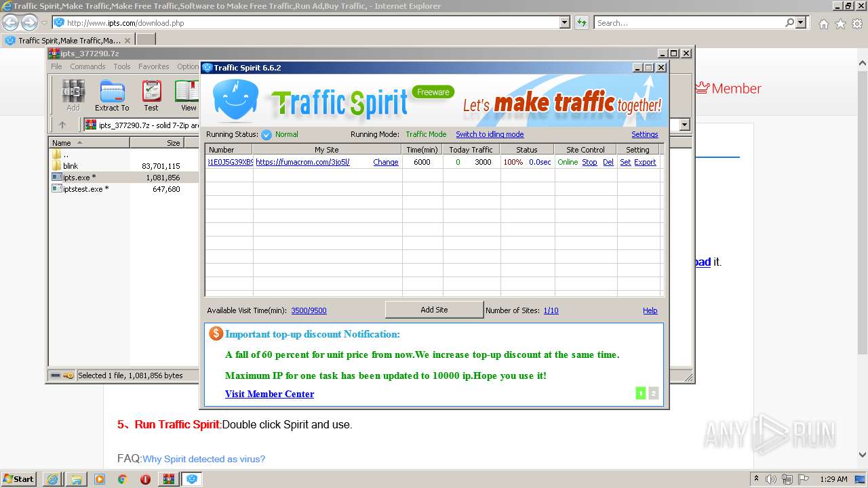Open IE recent pages dropdown arrow
868x488 pixels.
point(44,23)
